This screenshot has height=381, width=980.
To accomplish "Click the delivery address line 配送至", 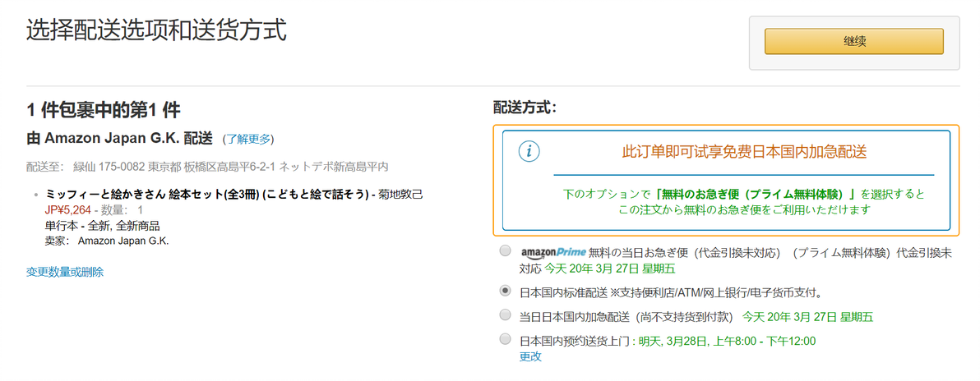I will (x=207, y=167).
